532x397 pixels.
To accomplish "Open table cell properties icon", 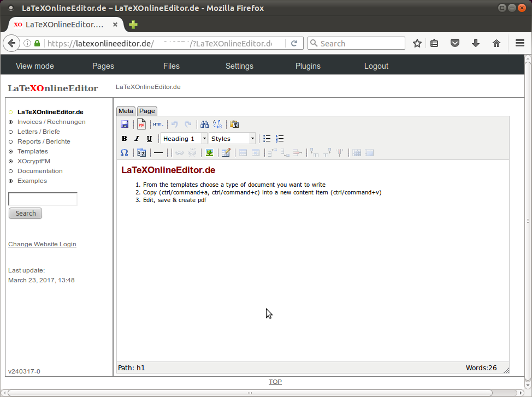I will (x=256, y=153).
